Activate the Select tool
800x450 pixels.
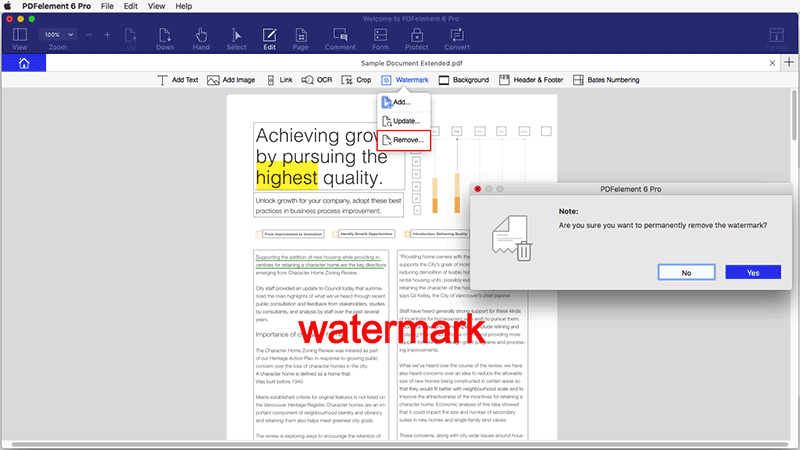[x=236, y=39]
